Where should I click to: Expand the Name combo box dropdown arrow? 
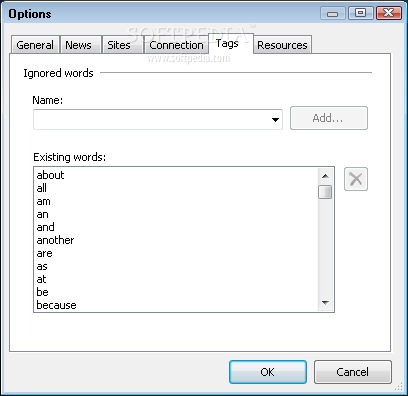pos(275,120)
